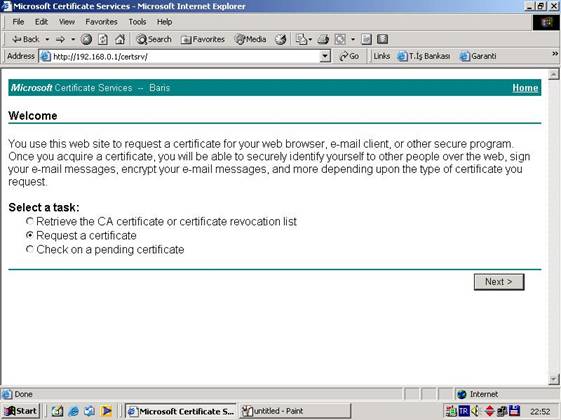This screenshot has width=561, height=420.
Task: Follow the Home link in the banner
Action: (x=525, y=88)
